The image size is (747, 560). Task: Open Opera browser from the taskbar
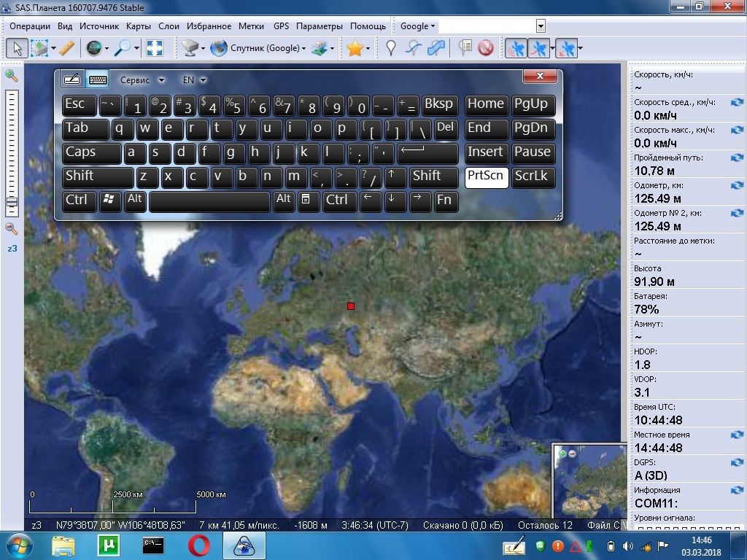pos(198,545)
